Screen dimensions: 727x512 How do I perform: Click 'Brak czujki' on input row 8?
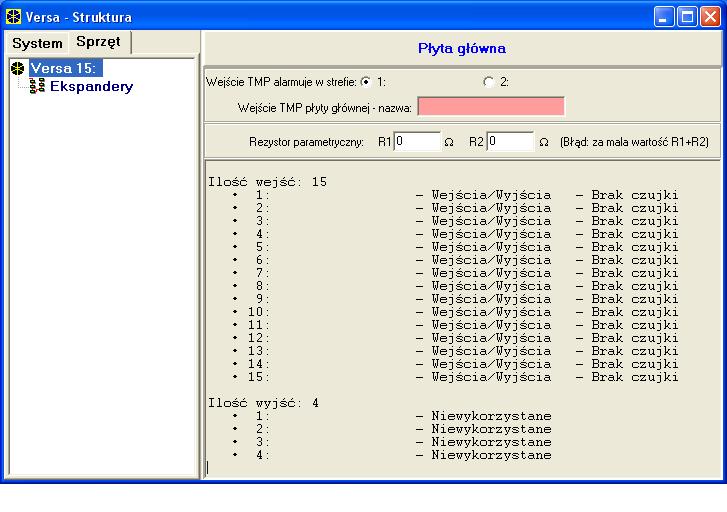pos(634,286)
